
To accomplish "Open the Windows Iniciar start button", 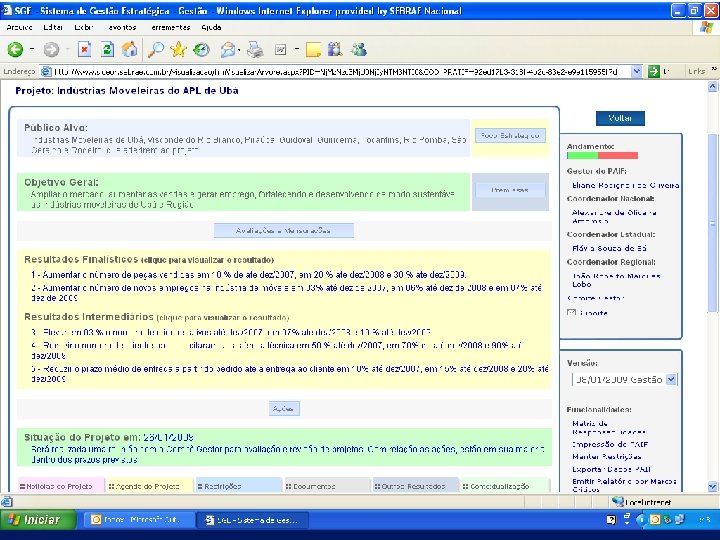I will point(38,519).
